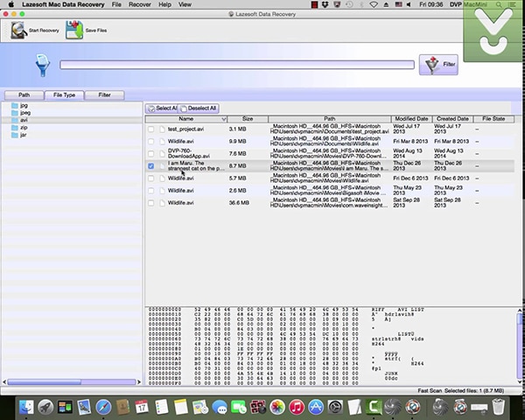The width and height of the screenshot is (525, 420).
Task: Open the jar folder in the tree
Action: click(x=15, y=135)
